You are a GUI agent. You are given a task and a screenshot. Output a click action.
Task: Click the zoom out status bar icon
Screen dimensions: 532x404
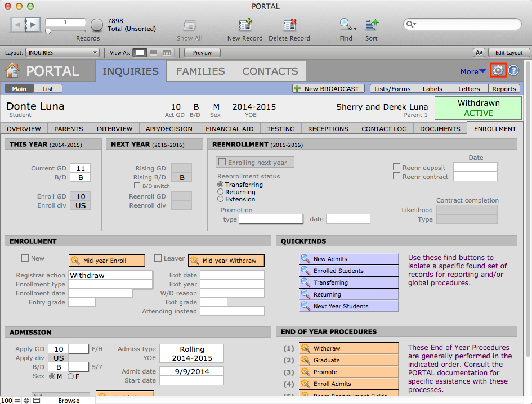(17, 401)
